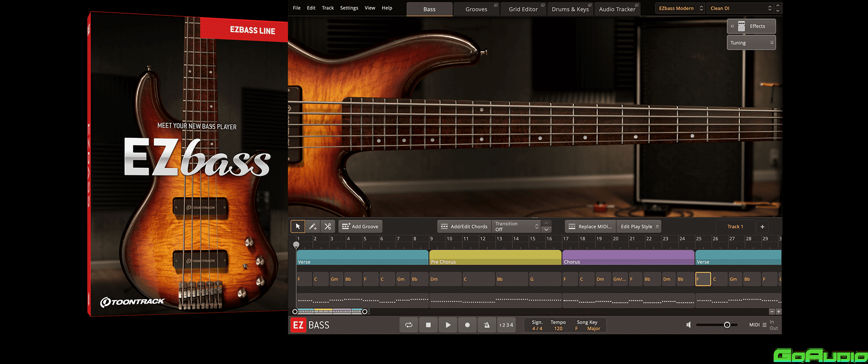The width and height of the screenshot is (868, 364).
Task: Open the EZbass Modern library dropdown
Action: [x=680, y=8]
